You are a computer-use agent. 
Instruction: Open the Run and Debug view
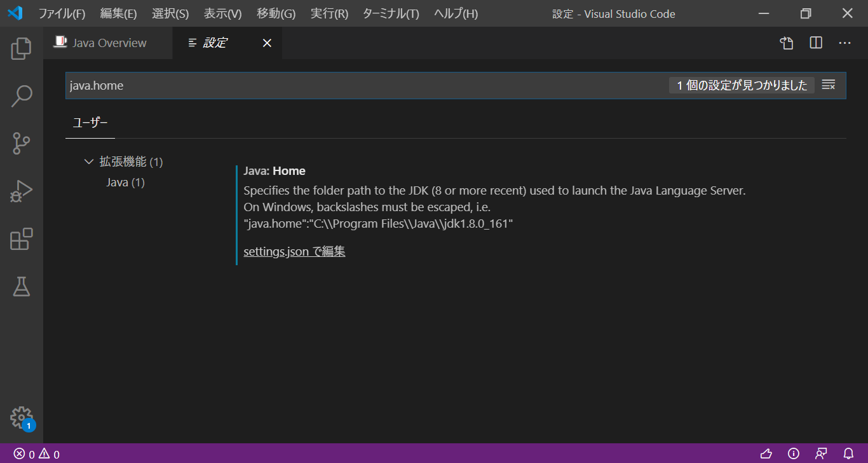point(22,191)
